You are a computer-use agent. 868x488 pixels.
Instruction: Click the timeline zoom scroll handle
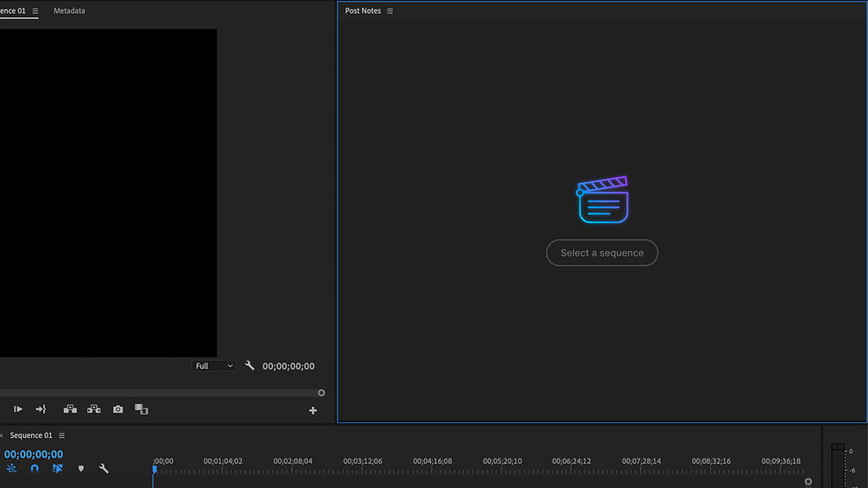tap(808, 482)
